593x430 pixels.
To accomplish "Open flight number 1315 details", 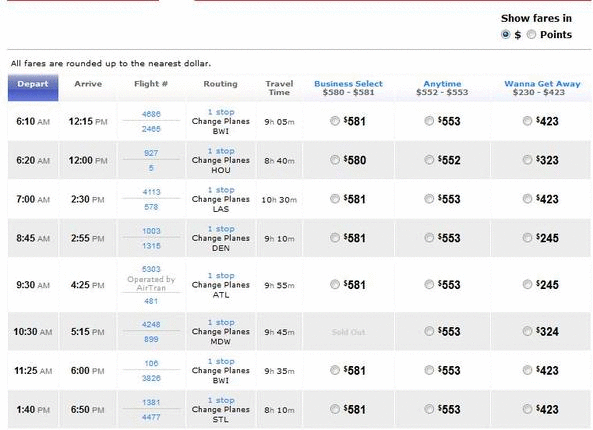I will pyautogui.click(x=151, y=246).
